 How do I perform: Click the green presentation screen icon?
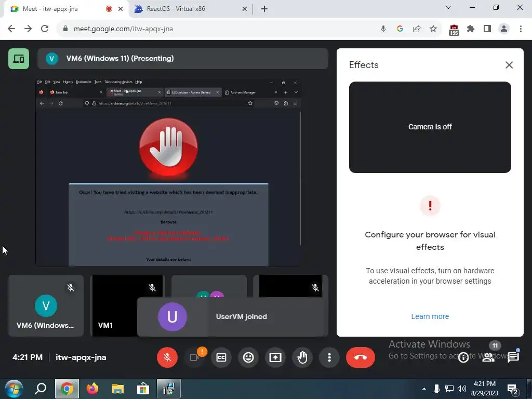click(19, 59)
